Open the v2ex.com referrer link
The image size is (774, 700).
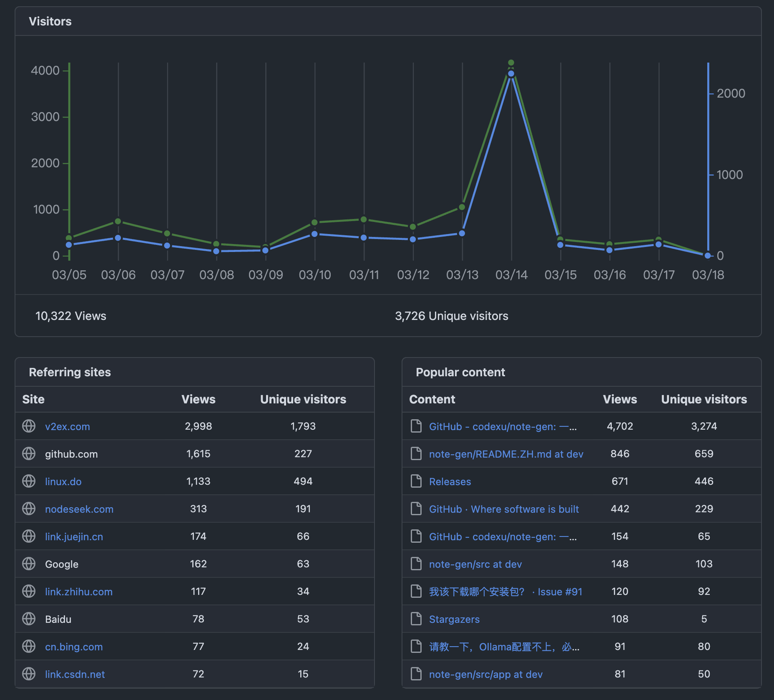click(67, 426)
